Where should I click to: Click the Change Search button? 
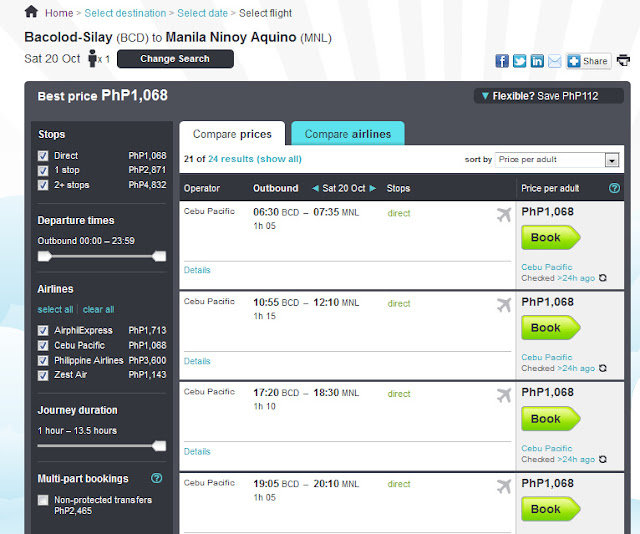(x=175, y=59)
